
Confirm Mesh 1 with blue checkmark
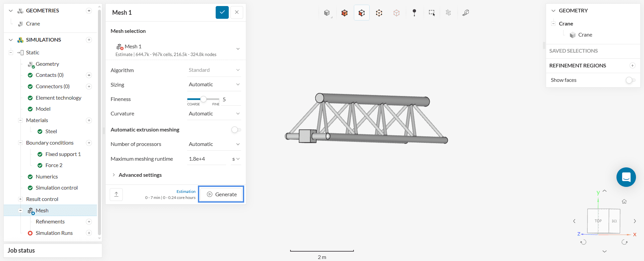click(x=222, y=12)
